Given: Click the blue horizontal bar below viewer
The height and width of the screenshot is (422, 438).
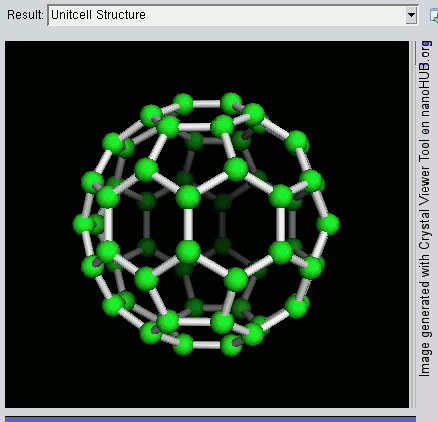Looking at the screenshot, I should (210, 419).
